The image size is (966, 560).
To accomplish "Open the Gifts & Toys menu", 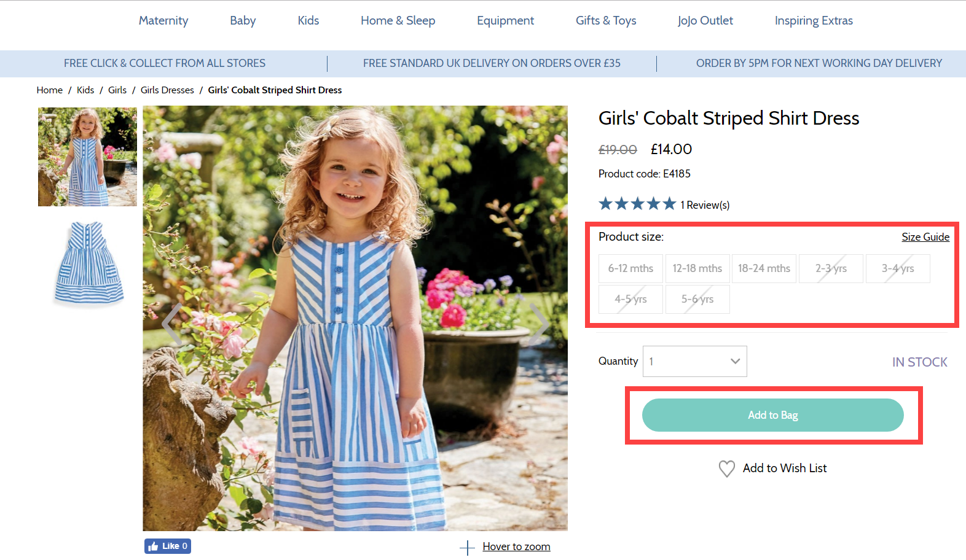I will click(605, 20).
